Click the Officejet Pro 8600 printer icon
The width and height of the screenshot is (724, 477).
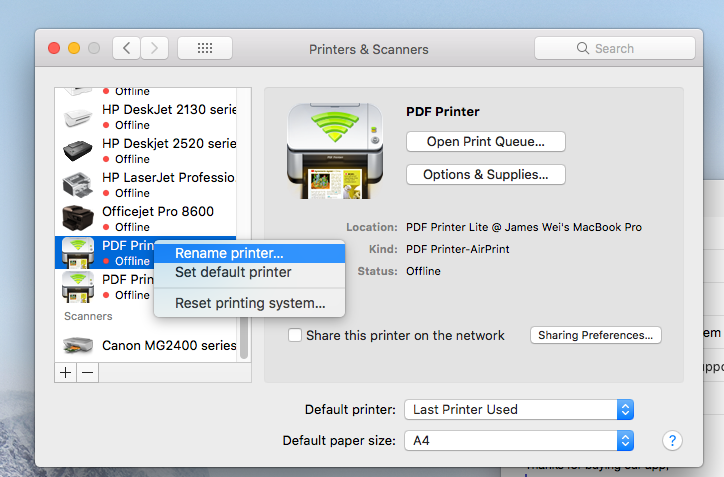(78, 218)
